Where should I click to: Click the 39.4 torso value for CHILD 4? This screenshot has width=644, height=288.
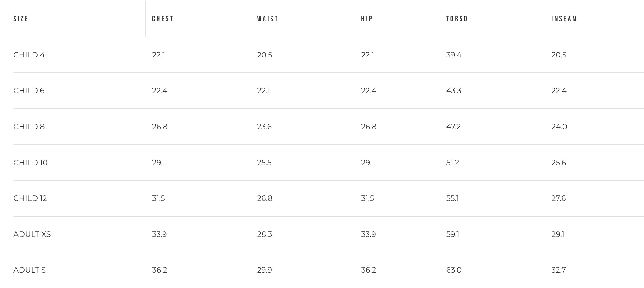click(454, 55)
